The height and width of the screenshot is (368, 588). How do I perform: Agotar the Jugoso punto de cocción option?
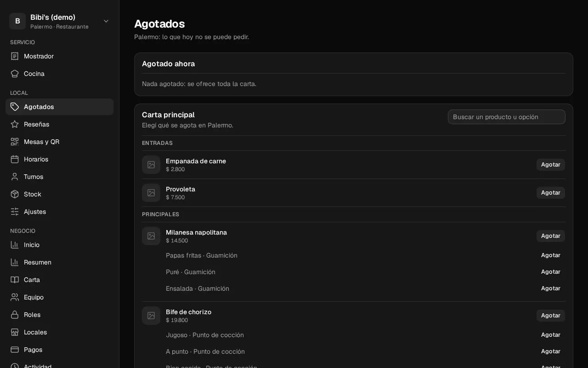click(551, 335)
